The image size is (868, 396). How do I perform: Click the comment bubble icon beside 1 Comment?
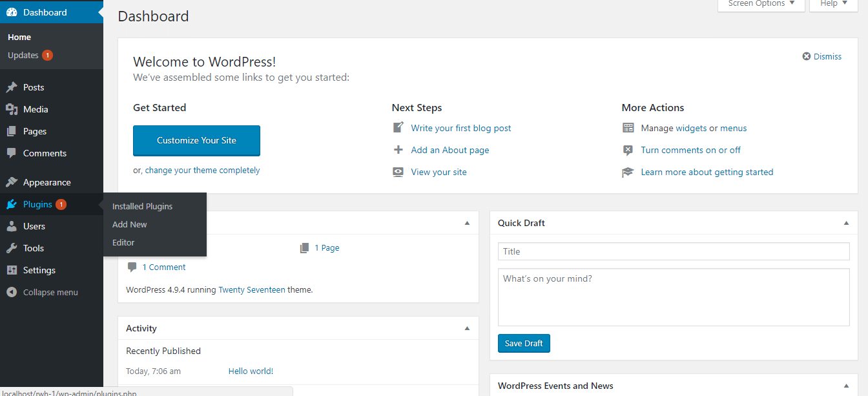[x=132, y=267]
